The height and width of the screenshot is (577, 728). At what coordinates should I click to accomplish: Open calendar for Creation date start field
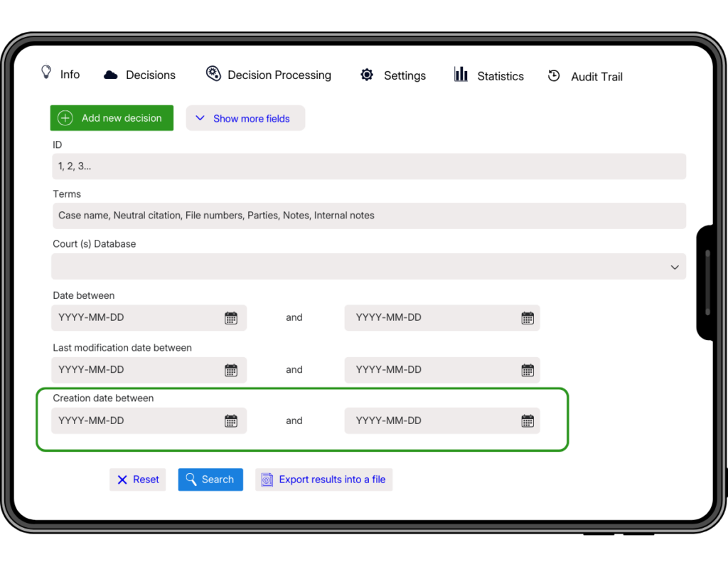tap(231, 421)
